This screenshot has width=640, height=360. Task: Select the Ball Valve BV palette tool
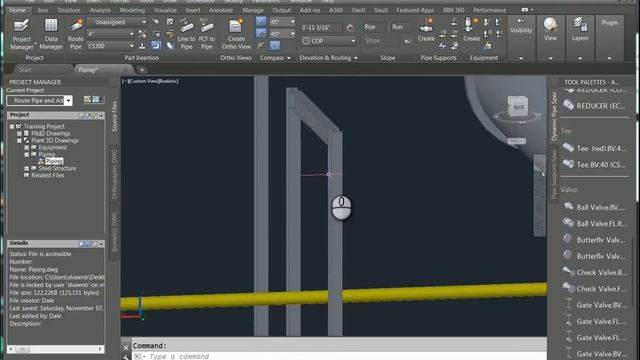(594, 207)
